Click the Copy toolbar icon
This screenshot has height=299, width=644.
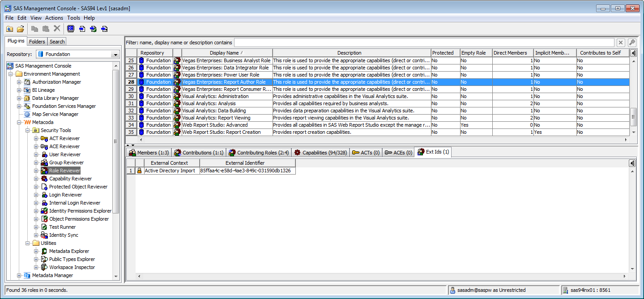[35, 29]
